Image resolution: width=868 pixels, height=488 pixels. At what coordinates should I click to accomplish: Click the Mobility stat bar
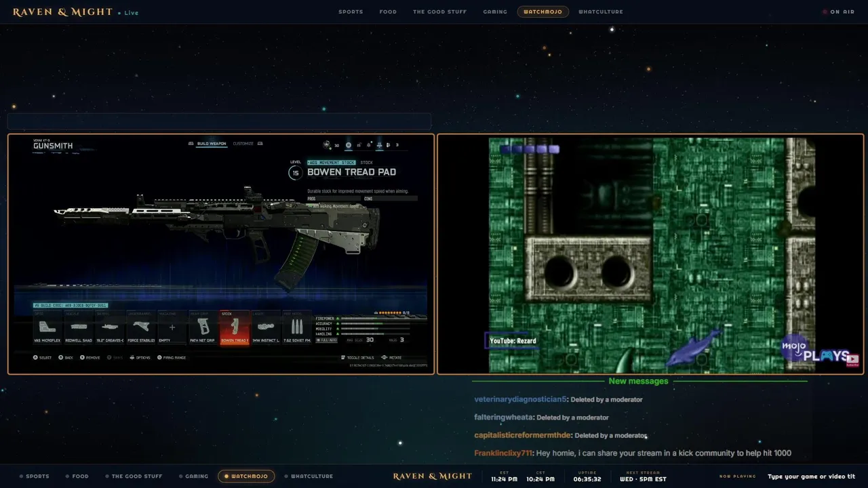pos(376,329)
